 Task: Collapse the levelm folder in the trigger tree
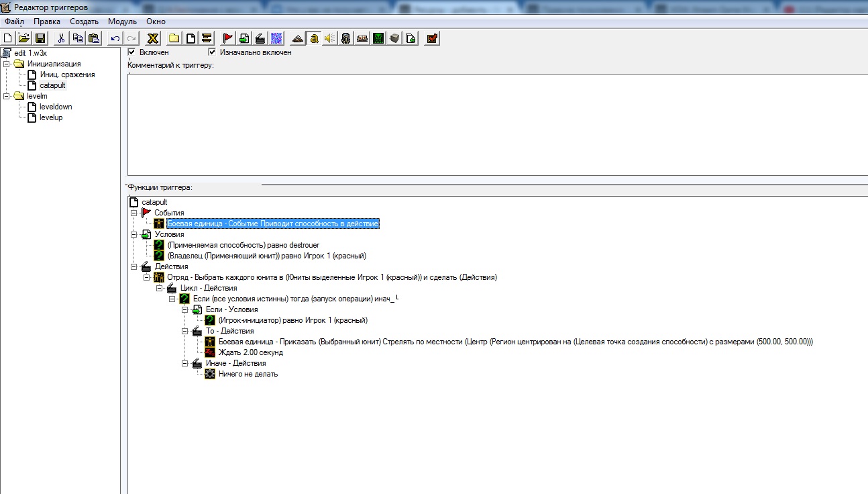click(x=6, y=96)
